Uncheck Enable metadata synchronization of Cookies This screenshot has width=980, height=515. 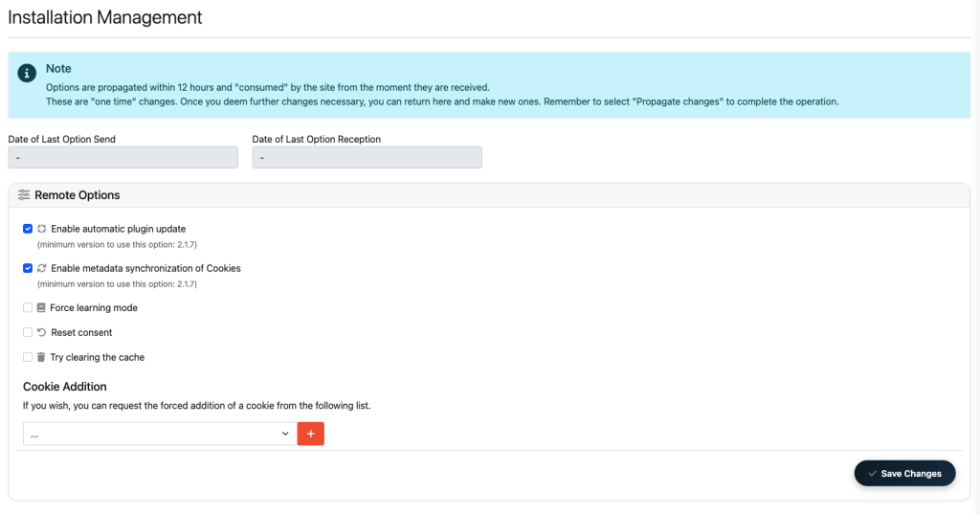[28, 269]
